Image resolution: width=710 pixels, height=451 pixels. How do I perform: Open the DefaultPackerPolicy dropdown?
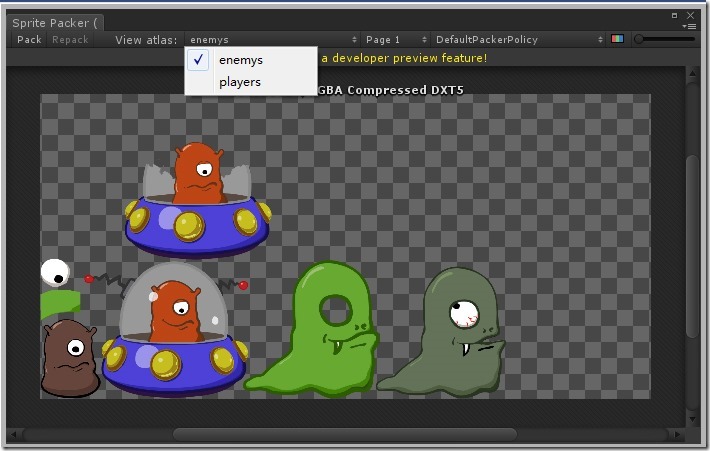click(518, 40)
